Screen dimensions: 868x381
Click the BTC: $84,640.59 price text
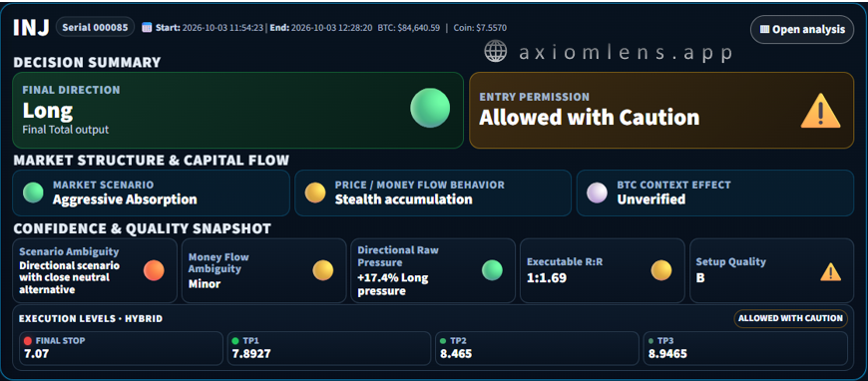pos(408,28)
